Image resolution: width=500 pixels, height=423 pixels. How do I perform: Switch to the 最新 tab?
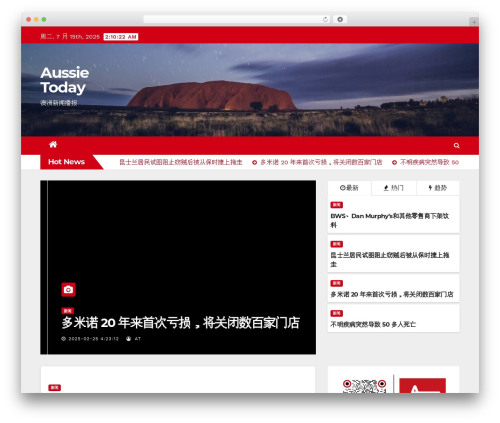tap(349, 188)
